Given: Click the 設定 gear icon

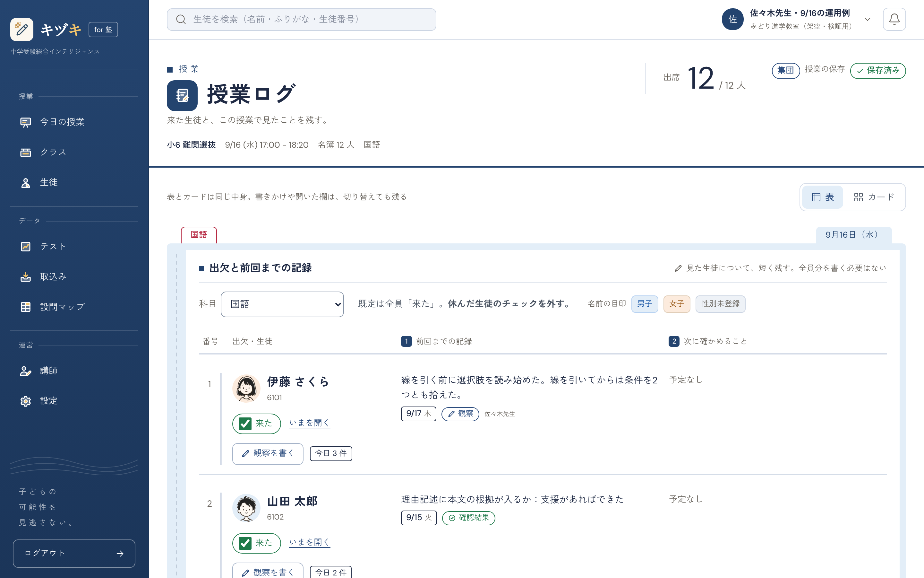Looking at the screenshot, I should [26, 401].
